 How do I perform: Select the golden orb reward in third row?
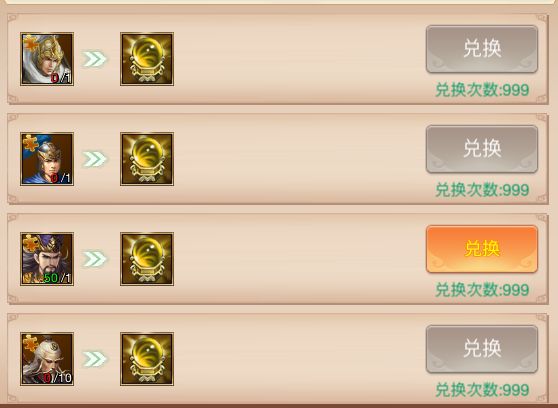147,259
